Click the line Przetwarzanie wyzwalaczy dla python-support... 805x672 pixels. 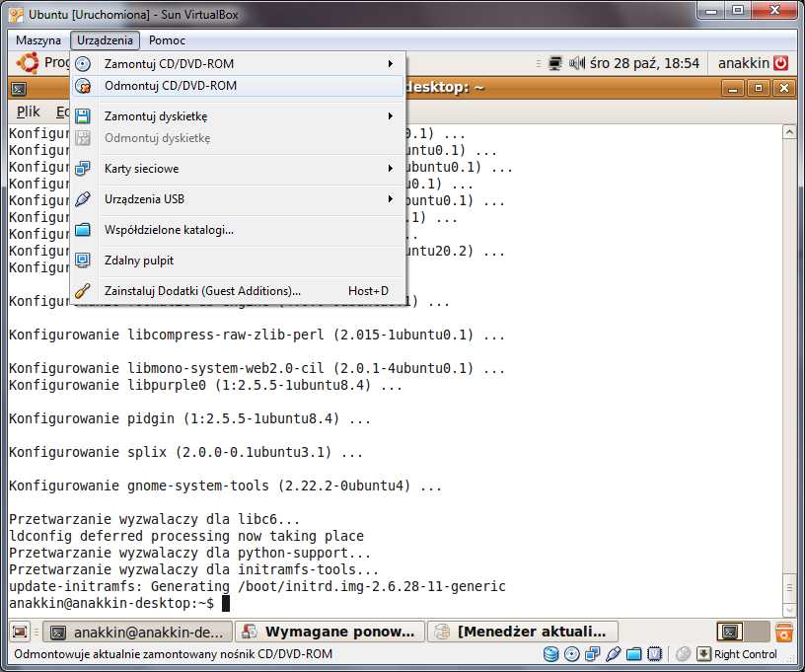coord(190,553)
